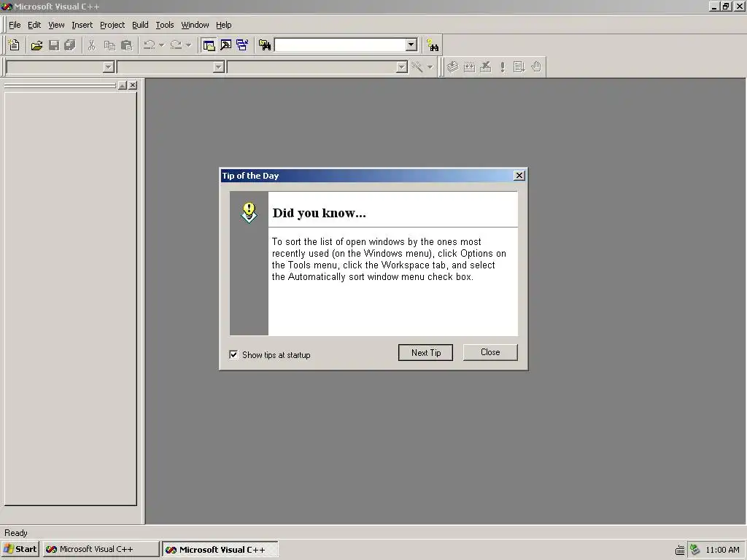Open the WizardBar actions dropdown arrow
Viewport: 747px width, 560px height.
click(430, 67)
